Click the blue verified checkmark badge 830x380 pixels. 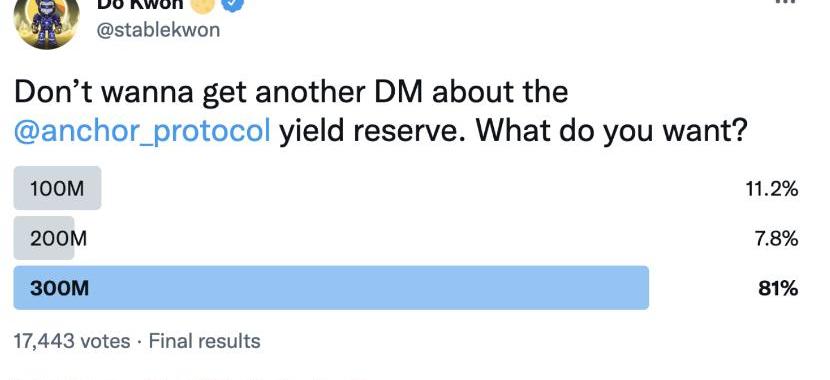point(234,4)
